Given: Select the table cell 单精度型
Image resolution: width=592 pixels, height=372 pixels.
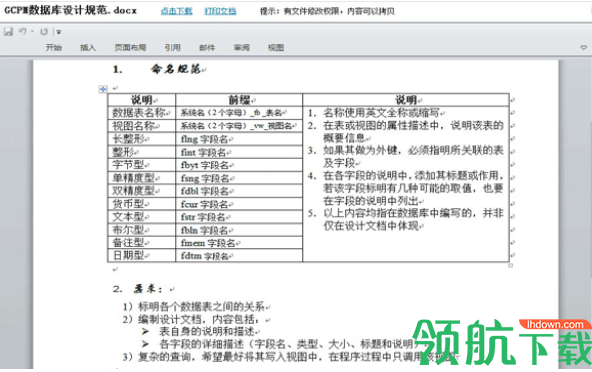Looking at the screenshot, I should [142, 178].
